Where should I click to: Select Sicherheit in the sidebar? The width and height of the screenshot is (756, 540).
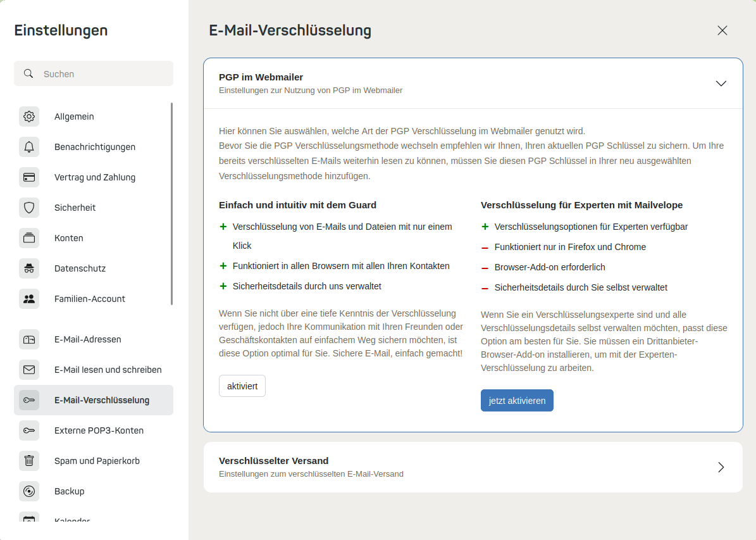pyautogui.click(x=94, y=208)
